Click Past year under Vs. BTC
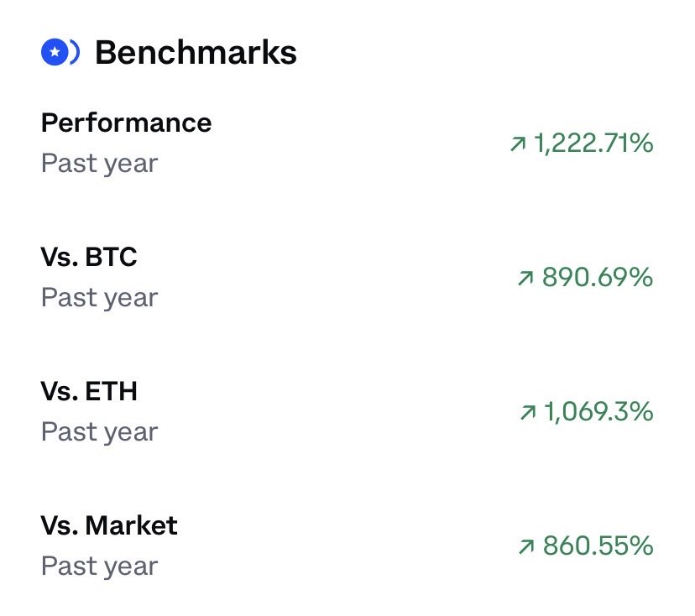The height and width of the screenshot is (616, 695). click(x=99, y=297)
